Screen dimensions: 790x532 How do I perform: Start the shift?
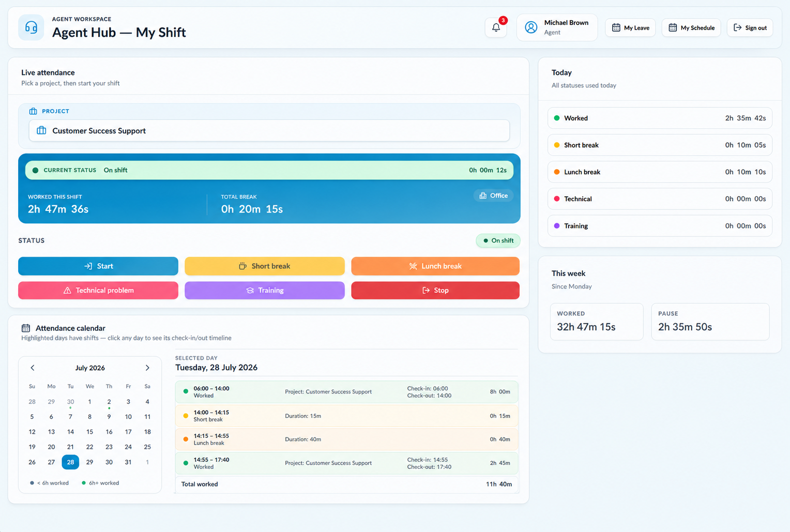click(98, 266)
